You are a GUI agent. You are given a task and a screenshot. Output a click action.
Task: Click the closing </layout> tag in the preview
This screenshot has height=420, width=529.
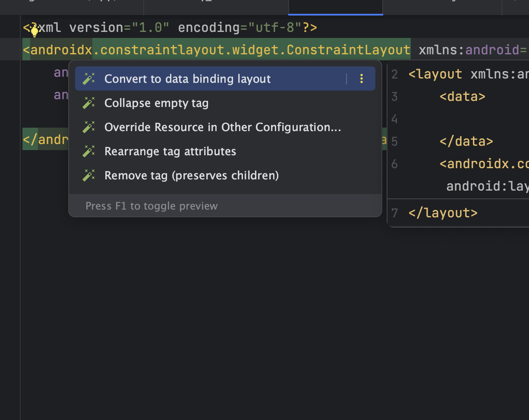click(443, 213)
